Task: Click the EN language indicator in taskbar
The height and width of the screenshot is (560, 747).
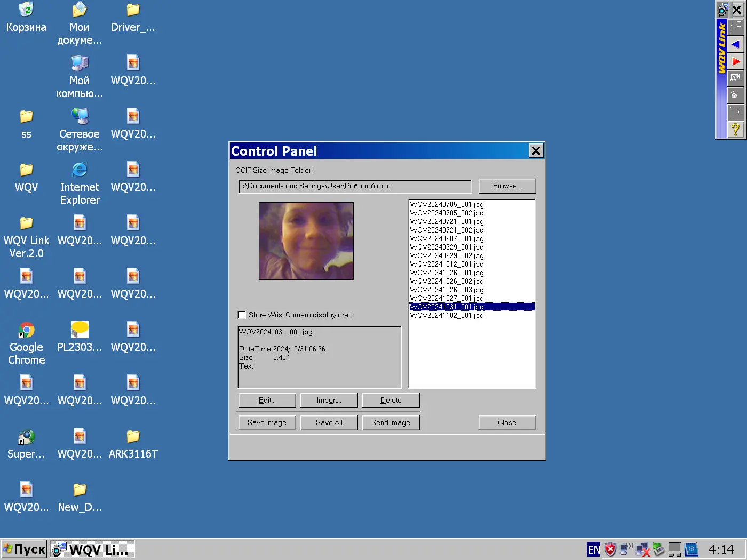Action: [593, 549]
